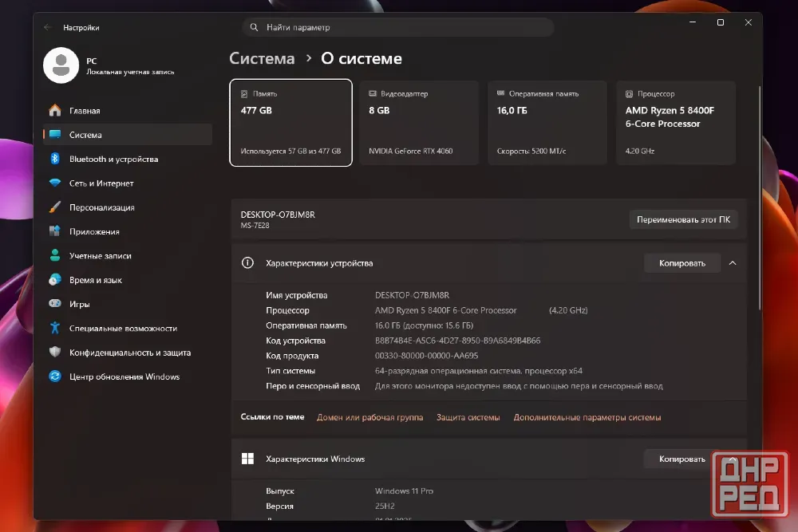The height and width of the screenshot is (532, 798).
Task: Click the search magnifier icon
Action: (x=254, y=27)
